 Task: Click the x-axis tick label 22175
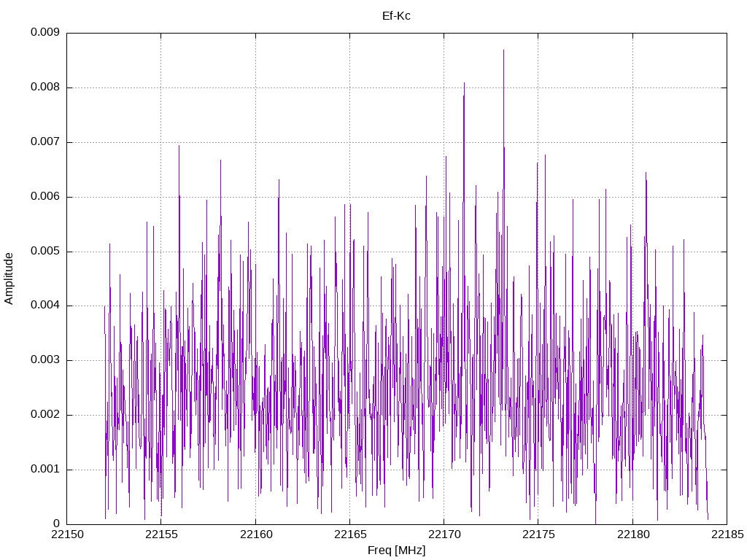pyautogui.click(x=539, y=534)
